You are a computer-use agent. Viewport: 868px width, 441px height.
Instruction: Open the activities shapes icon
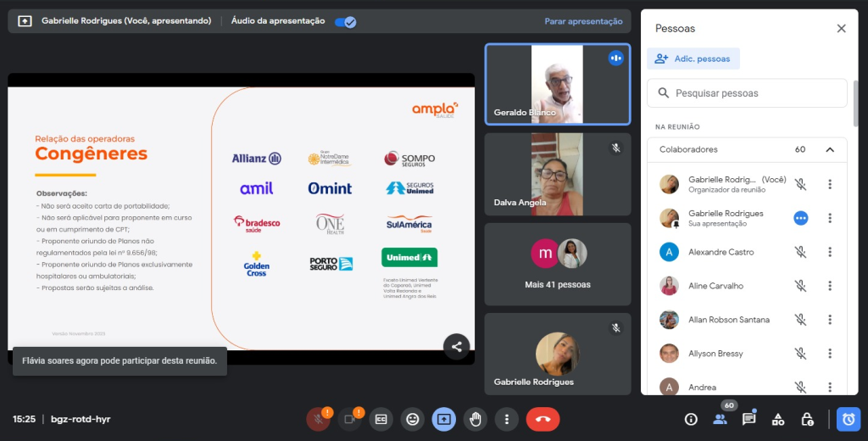tap(778, 419)
